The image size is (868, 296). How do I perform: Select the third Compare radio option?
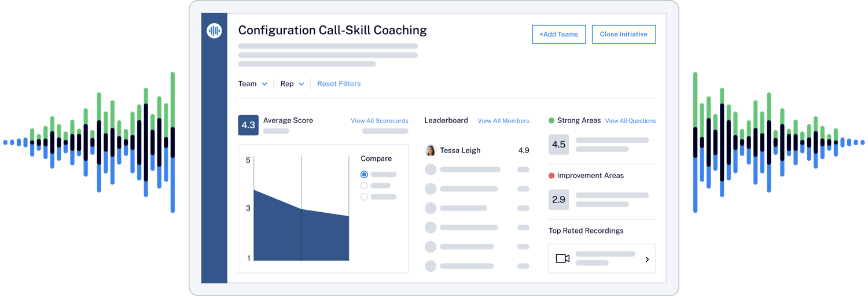click(364, 197)
